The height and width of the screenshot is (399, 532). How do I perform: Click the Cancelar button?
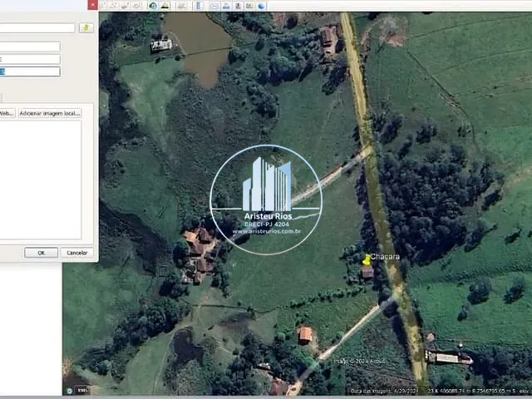[77, 253]
